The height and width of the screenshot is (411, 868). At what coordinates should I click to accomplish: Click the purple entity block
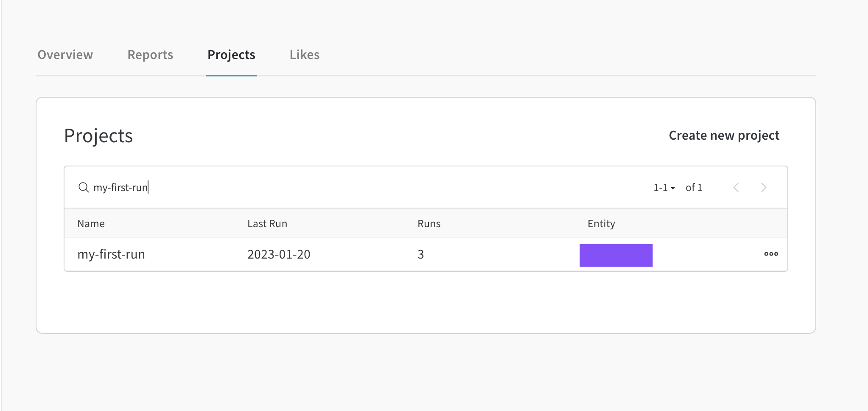coord(616,255)
